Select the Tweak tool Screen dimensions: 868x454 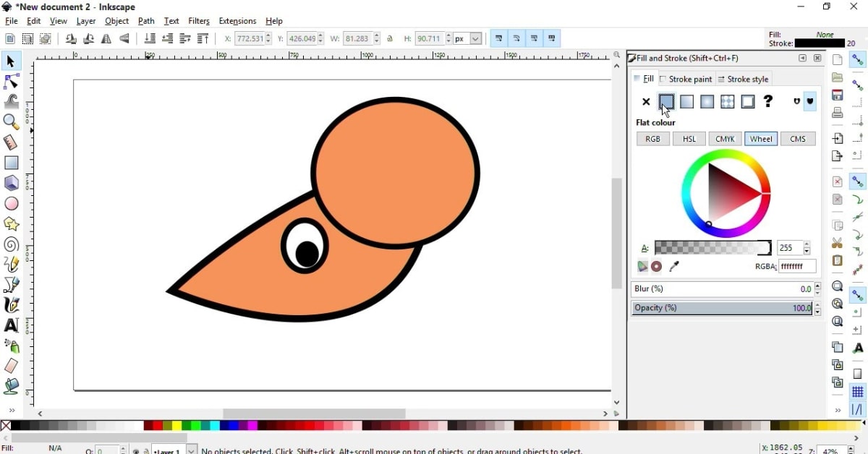point(11,102)
